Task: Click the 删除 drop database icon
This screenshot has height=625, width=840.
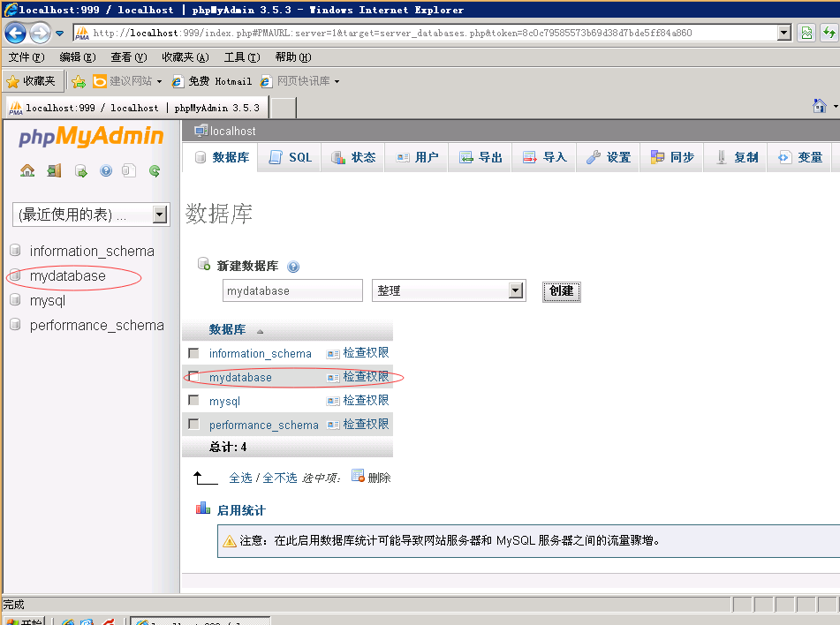Action: click(358, 476)
